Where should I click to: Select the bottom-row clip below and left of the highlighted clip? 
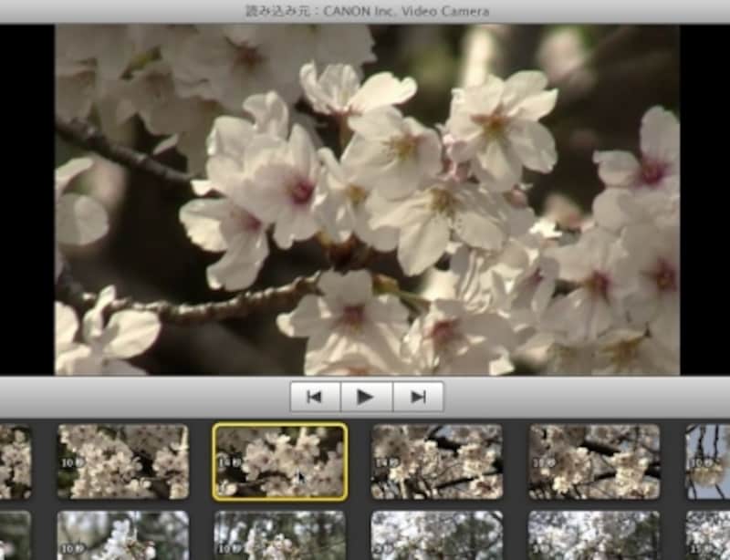click(x=123, y=535)
